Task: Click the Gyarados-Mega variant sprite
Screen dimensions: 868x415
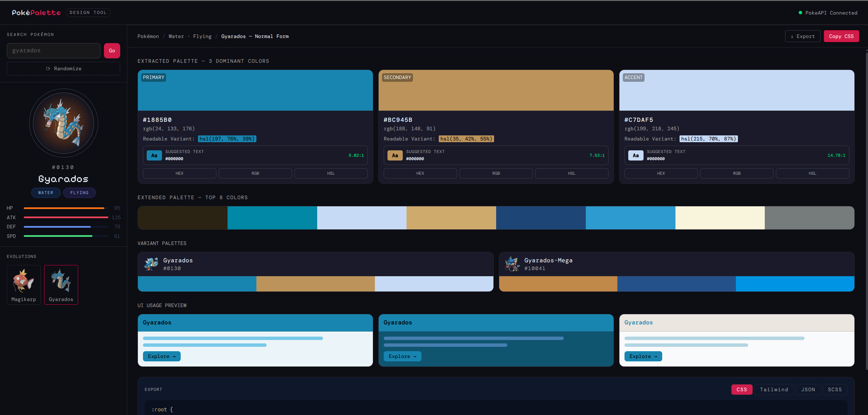Action: (x=512, y=264)
